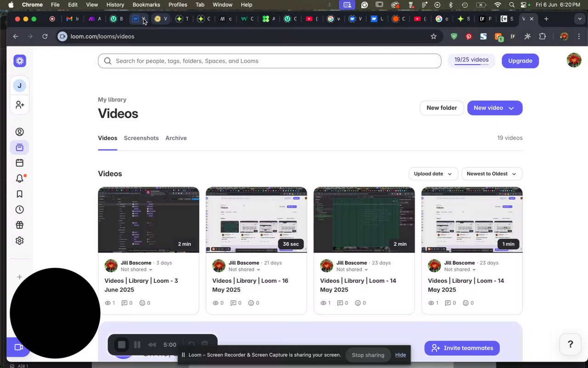Open the Meetings calendar sidebar icon
Viewport: 588px width, 368px height.
point(19,163)
